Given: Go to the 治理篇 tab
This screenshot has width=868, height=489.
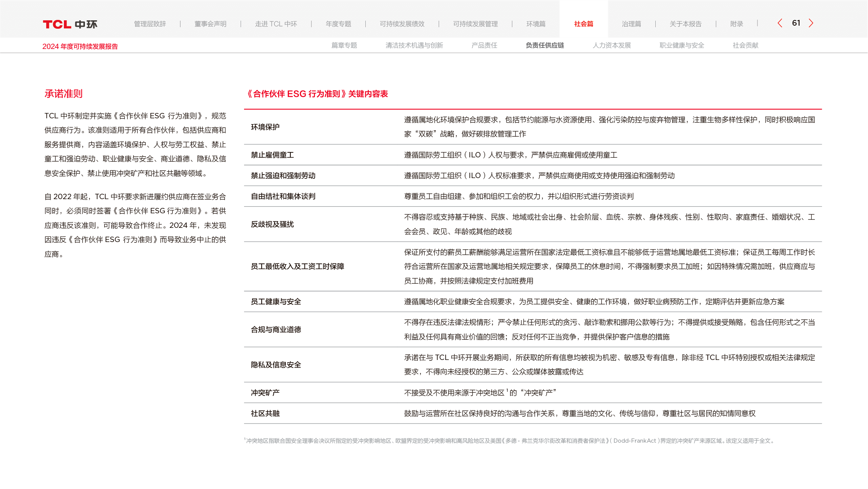Looking at the screenshot, I should pos(631,24).
